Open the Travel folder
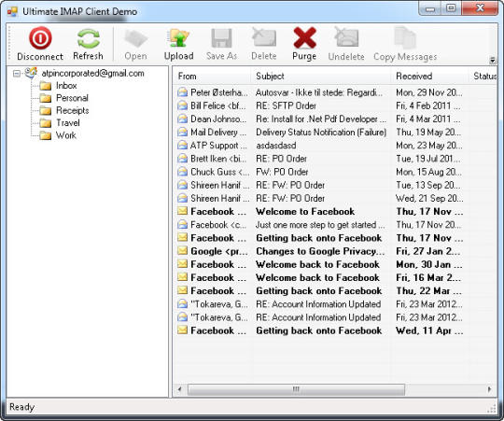The image size is (504, 421). coord(68,123)
